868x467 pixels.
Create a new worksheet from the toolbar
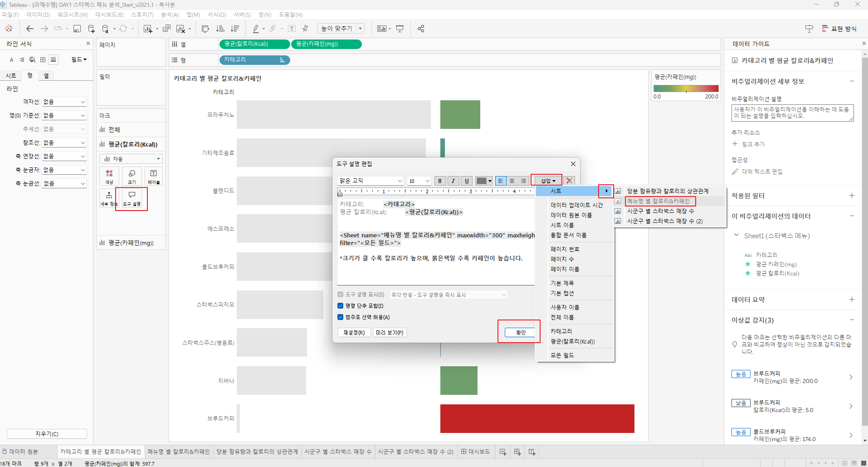[148, 29]
